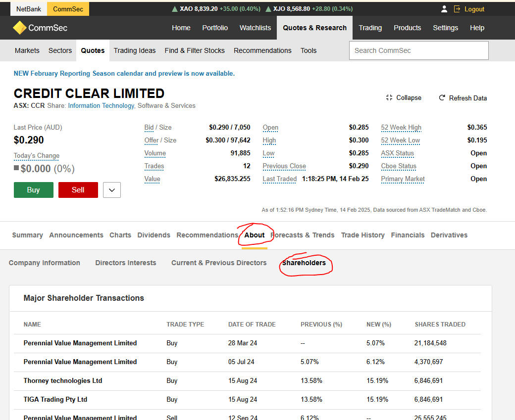Click the user account profile icon

[x=444, y=9]
